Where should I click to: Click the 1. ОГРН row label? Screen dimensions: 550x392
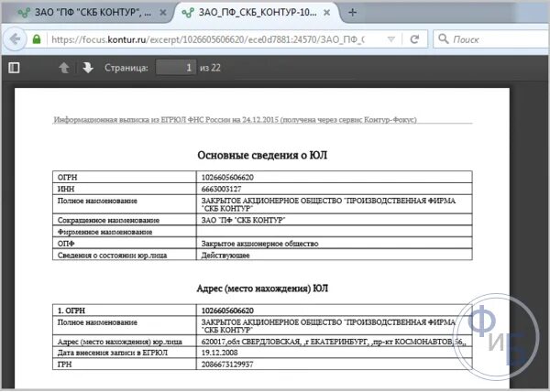[x=71, y=310]
